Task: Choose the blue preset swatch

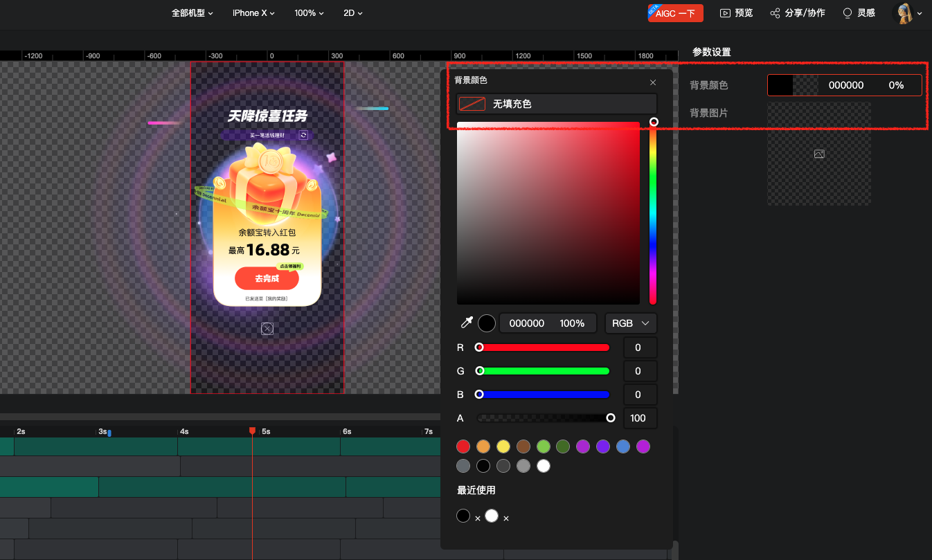Action: coord(624,446)
